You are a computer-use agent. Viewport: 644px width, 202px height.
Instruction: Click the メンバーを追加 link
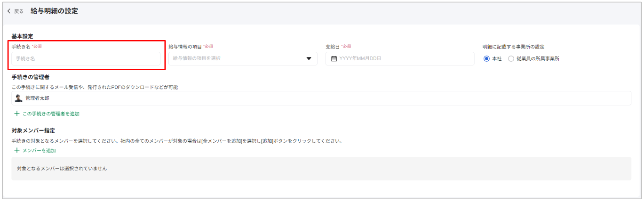pyautogui.click(x=39, y=150)
